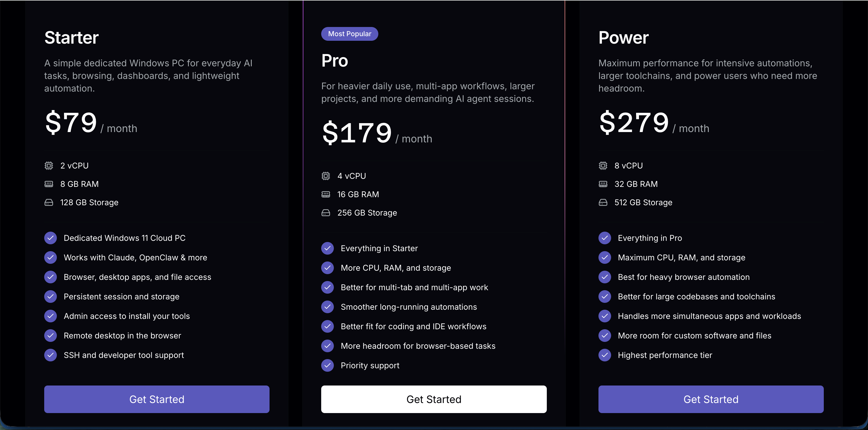Image resolution: width=868 pixels, height=430 pixels.
Task: Click the drive icon beside 512 GB Storage
Action: click(603, 202)
